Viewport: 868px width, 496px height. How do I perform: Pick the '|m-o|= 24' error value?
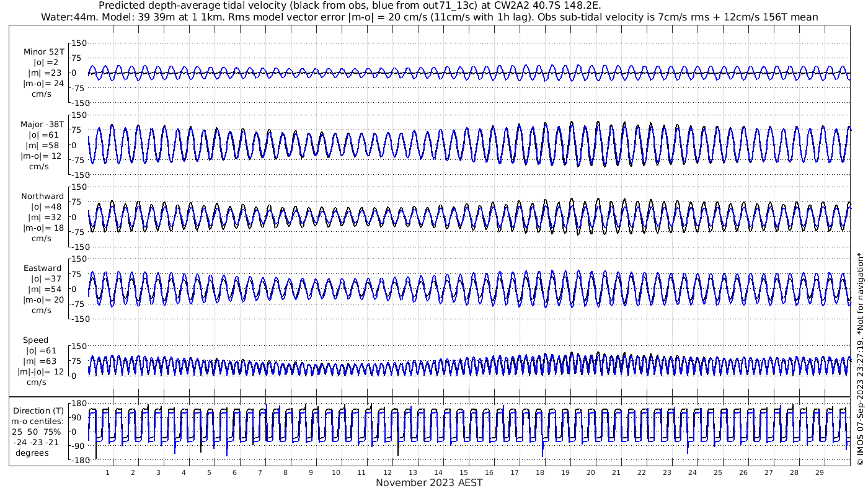43,84
